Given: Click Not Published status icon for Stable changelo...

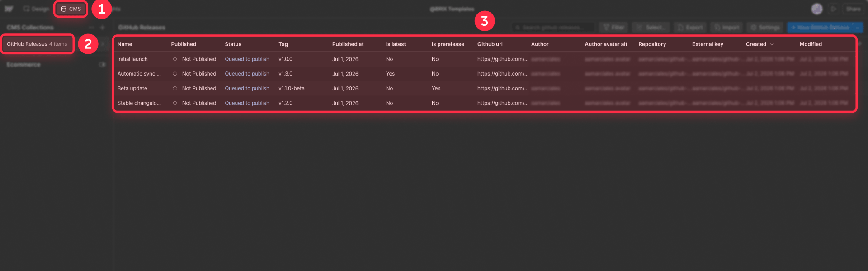Looking at the screenshot, I should (x=175, y=103).
